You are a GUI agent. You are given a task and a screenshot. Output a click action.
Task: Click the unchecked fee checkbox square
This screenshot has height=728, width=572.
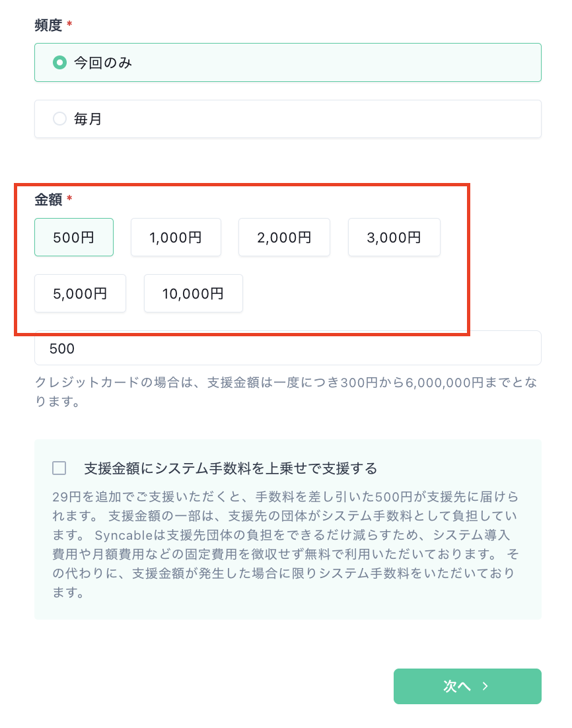[x=59, y=468]
